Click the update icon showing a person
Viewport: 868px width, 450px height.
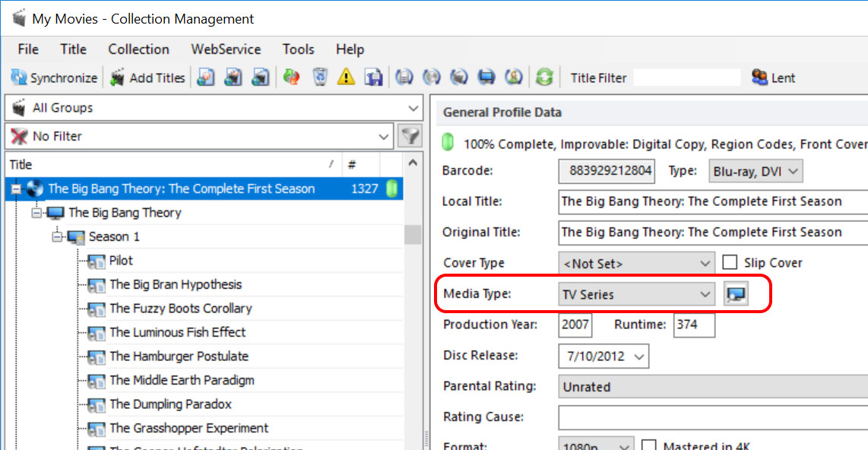tap(514, 78)
